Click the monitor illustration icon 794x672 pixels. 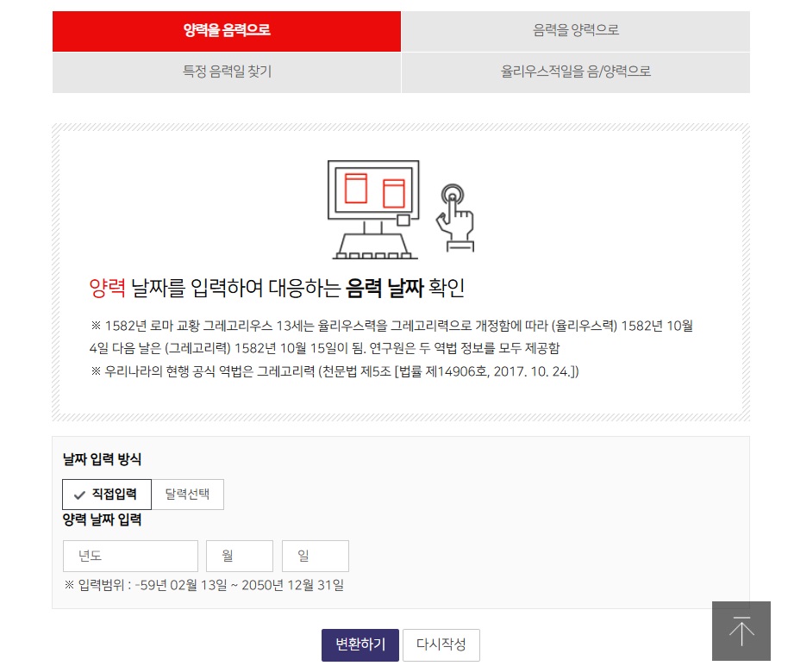(372, 191)
